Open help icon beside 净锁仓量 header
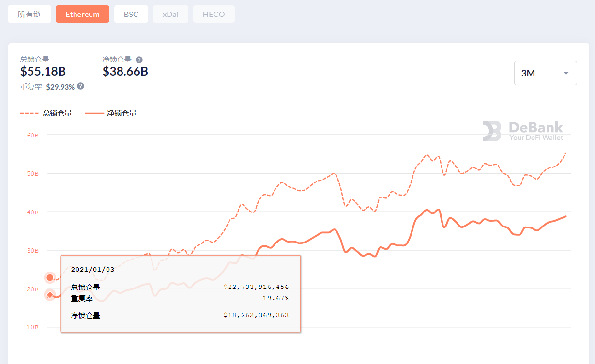The height and width of the screenshot is (364, 595). [x=139, y=60]
